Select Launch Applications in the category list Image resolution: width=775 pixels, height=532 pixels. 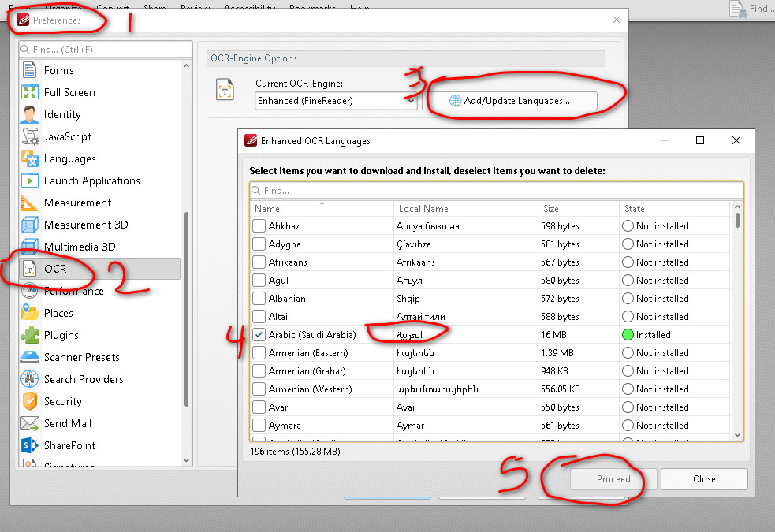pyautogui.click(x=91, y=180)
